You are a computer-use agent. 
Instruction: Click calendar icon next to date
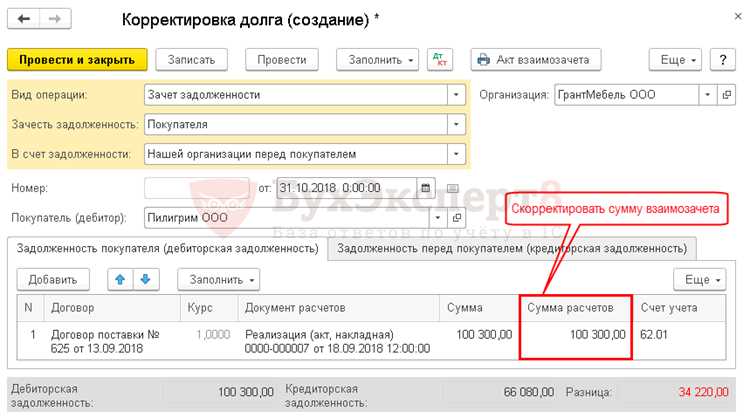point(425,188)
